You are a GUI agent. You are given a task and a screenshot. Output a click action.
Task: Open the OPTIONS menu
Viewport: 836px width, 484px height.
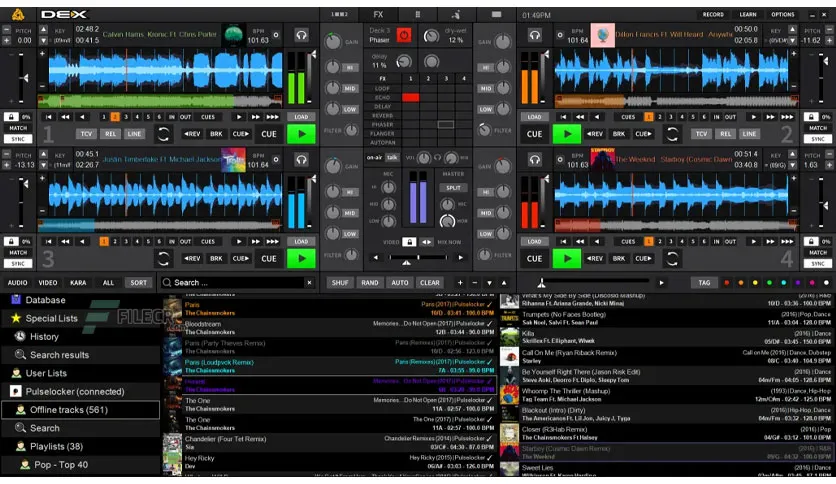coord(782,15)
